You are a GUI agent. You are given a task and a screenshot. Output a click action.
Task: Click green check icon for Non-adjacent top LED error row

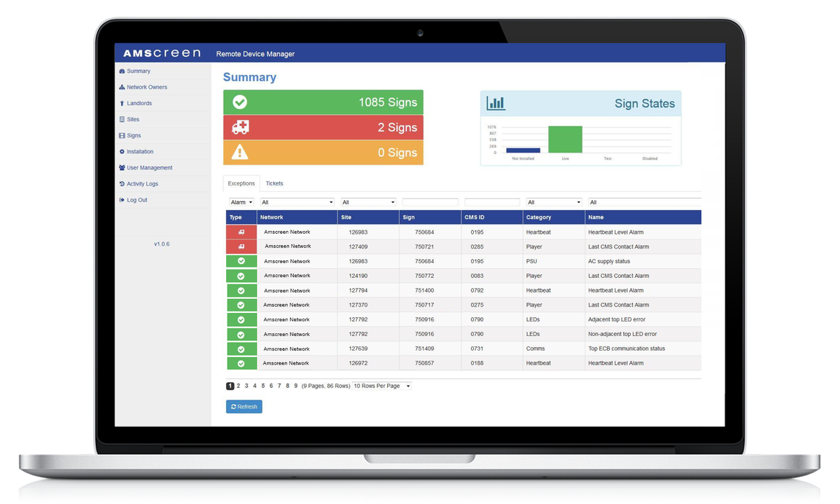pos(241,335)
